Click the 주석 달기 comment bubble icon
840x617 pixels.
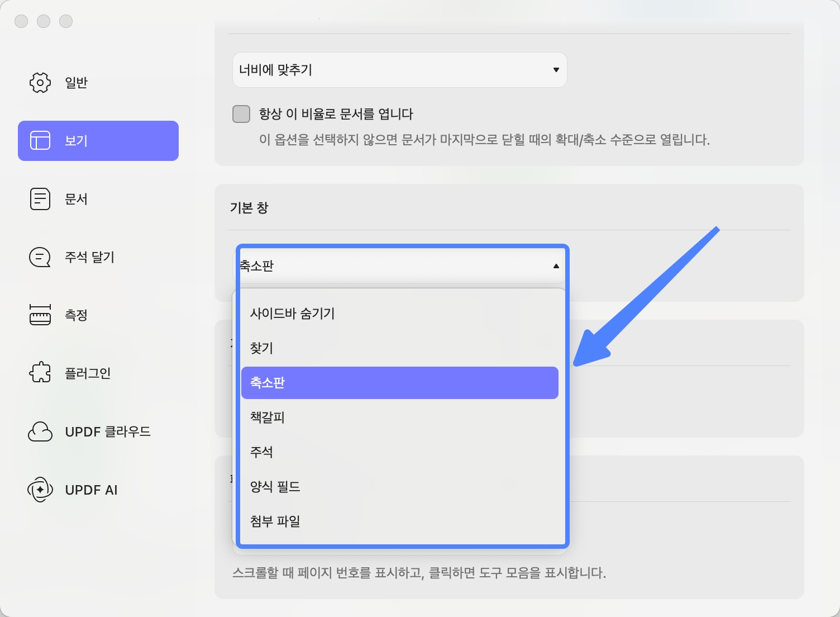click(x=40, y=257)
